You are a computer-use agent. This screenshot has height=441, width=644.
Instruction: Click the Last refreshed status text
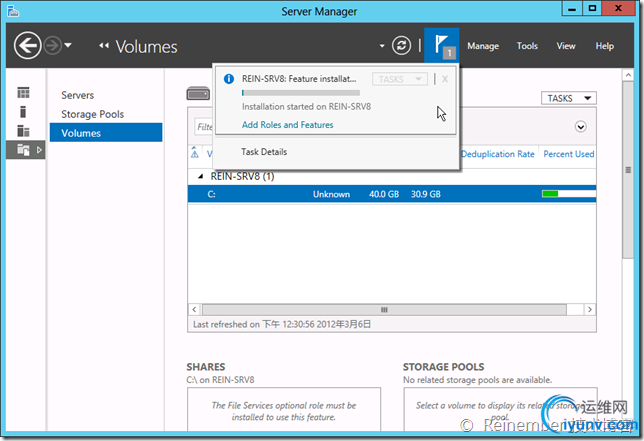282,324
